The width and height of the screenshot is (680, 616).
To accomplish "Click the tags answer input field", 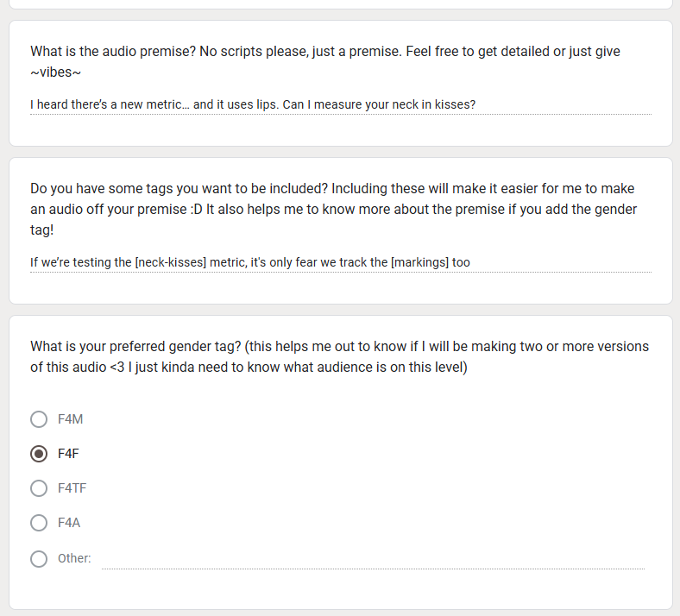I will tap(341, 262).
